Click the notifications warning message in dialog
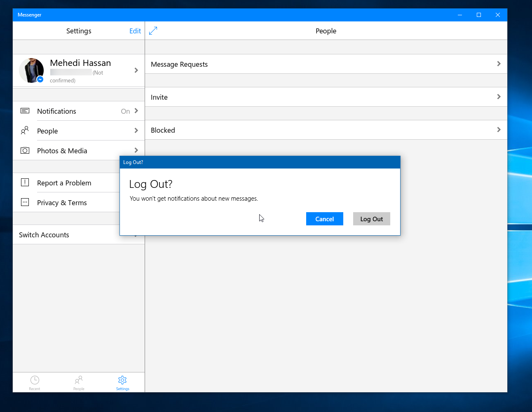This screenshot has width=532, height=412. point(194,199)
